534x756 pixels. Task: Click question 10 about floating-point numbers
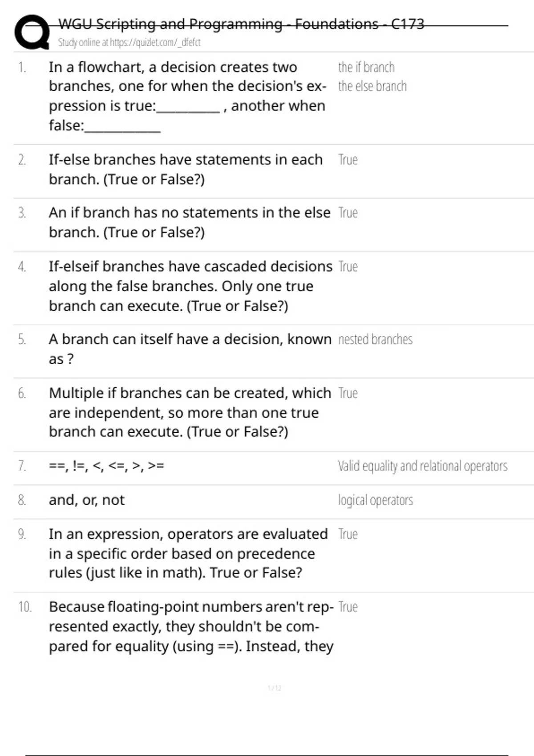pyautogui.click(x=191, y=626)
